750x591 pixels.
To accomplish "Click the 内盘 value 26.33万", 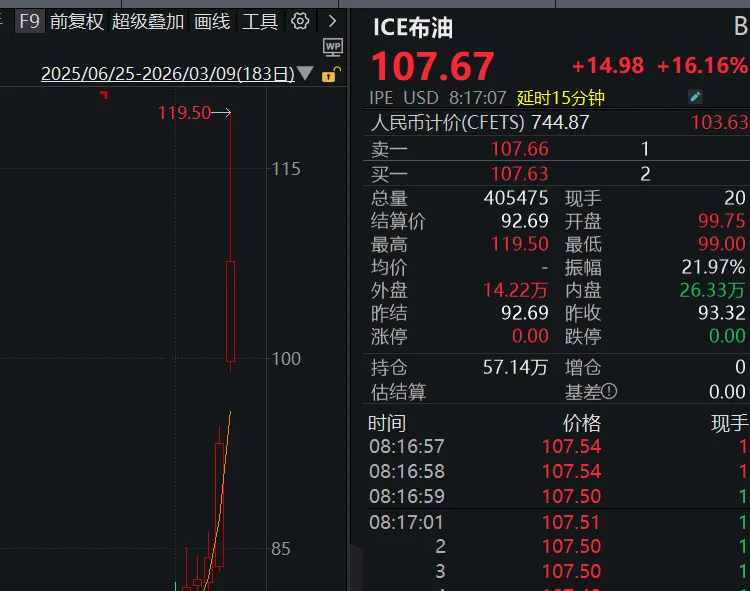I will (712, 290).
